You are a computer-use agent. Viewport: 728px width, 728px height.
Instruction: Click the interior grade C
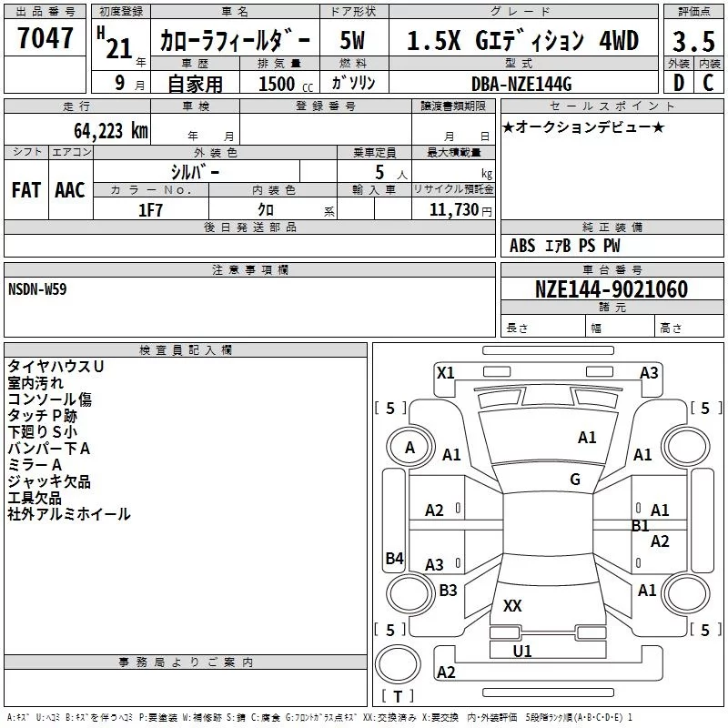708,83
